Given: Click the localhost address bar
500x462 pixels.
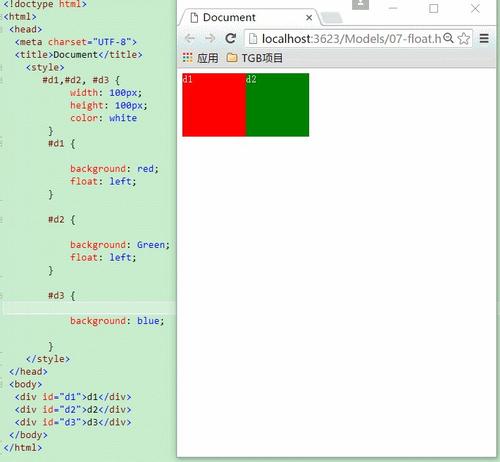Looking at the screenshot, I should (352, 39).
